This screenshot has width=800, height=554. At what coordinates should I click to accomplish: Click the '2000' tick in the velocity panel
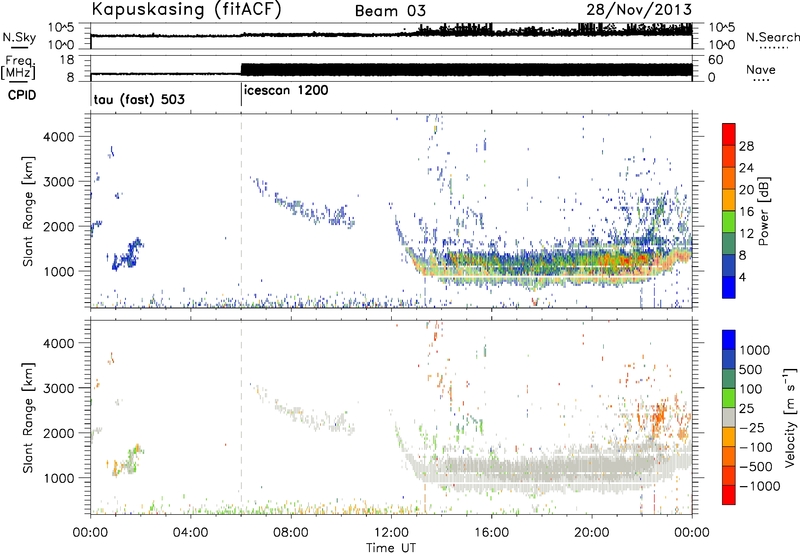tap(59, 433)
